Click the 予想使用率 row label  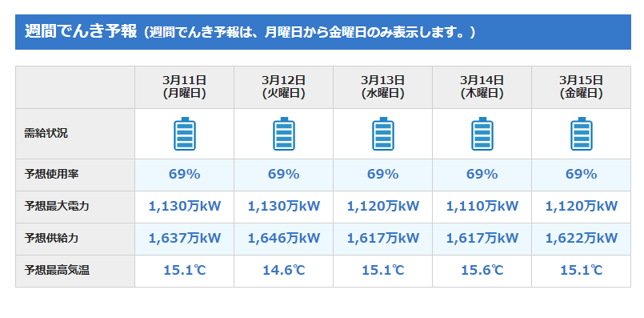[x=51, y=175]
